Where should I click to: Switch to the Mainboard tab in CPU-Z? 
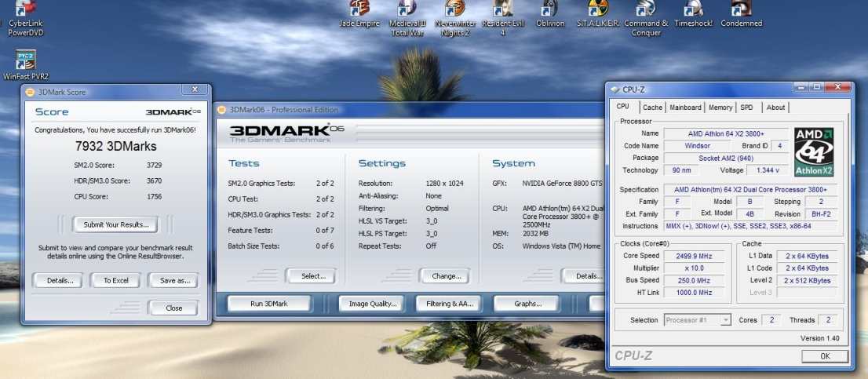click(685, 108)
